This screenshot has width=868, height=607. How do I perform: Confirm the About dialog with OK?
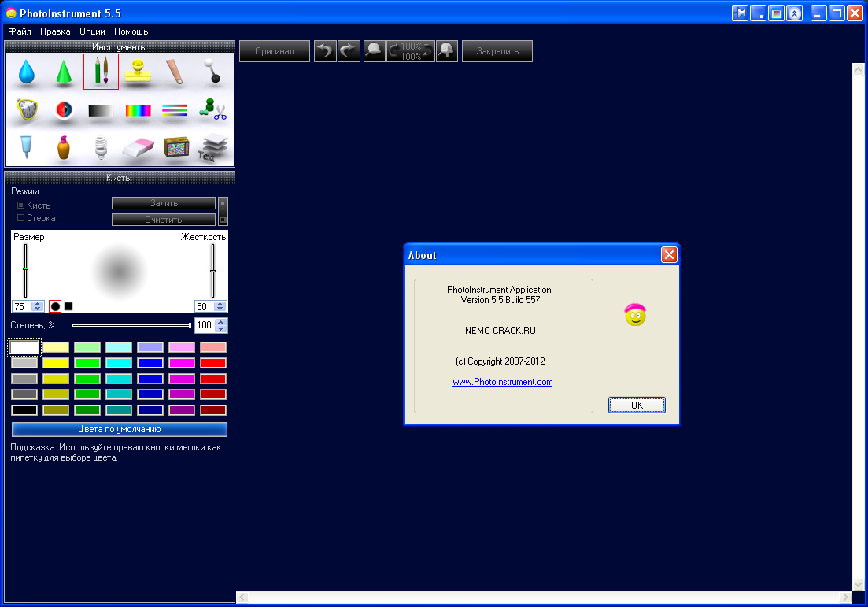[x=637, y=405]
